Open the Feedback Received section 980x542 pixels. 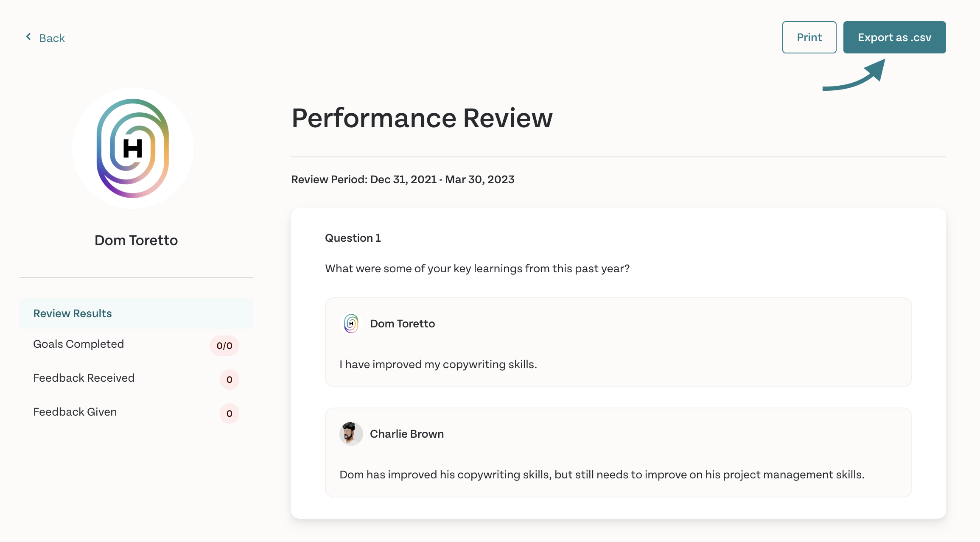coord(136,378)
